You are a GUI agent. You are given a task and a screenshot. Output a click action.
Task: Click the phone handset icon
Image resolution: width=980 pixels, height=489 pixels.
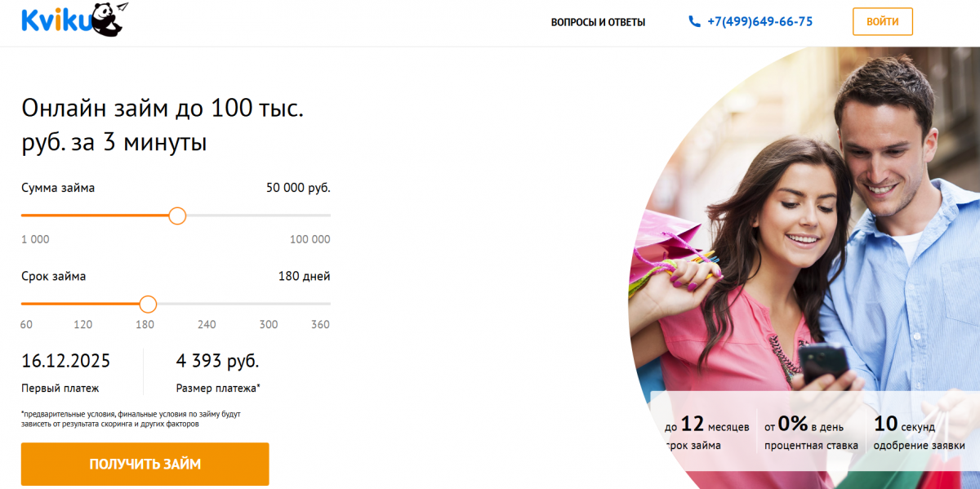(694, 22)
